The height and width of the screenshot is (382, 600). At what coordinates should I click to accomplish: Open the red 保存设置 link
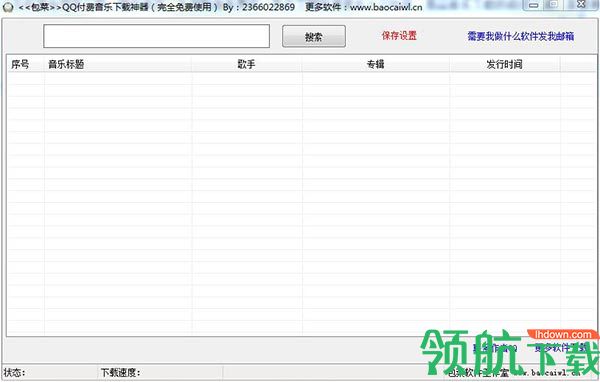399,36
